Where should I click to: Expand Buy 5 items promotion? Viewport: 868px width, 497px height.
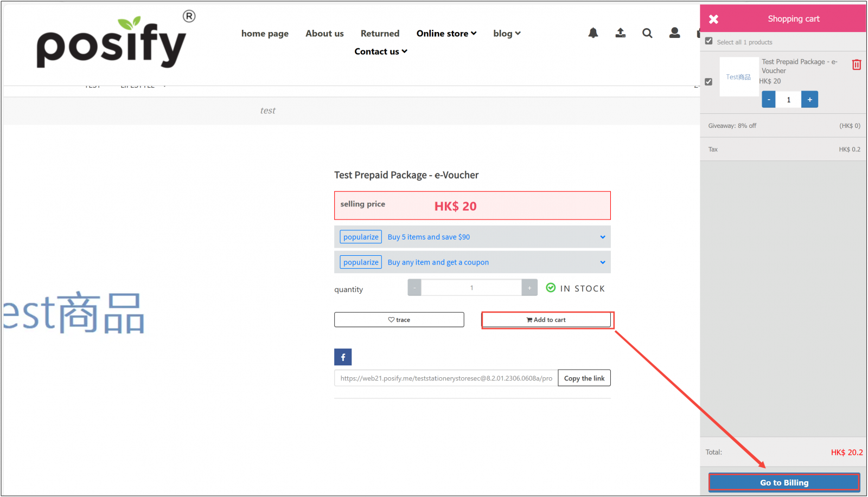[x=602, y=237]
